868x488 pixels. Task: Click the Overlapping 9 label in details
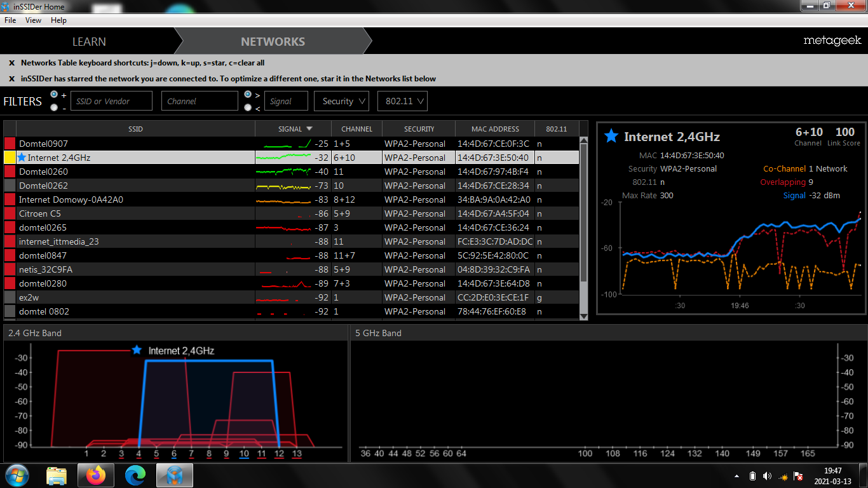pos(787,182)
